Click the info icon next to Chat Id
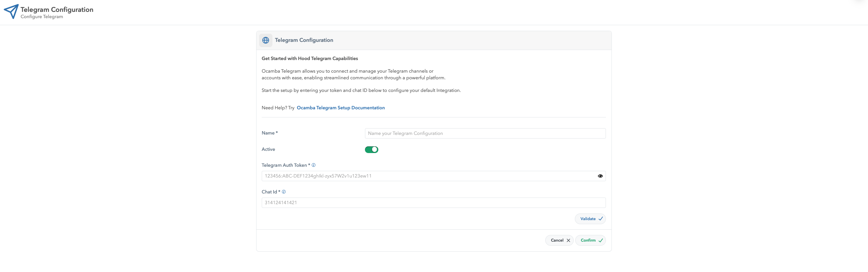 point(284,192)
